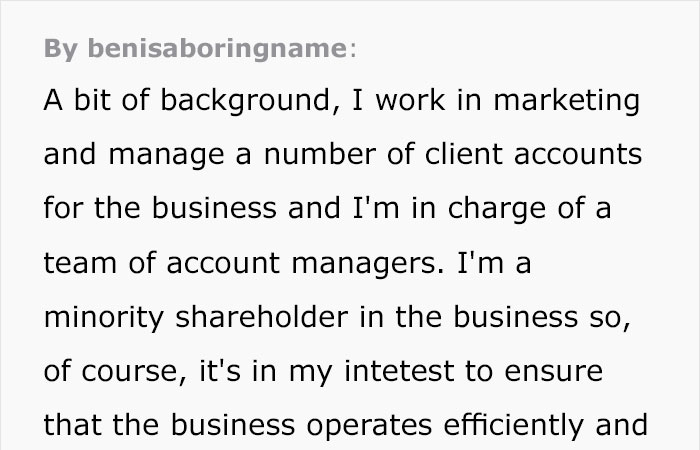This screenshot has height=450, width=700.
Task: Click the word "By" before the username
Action: 61,49
